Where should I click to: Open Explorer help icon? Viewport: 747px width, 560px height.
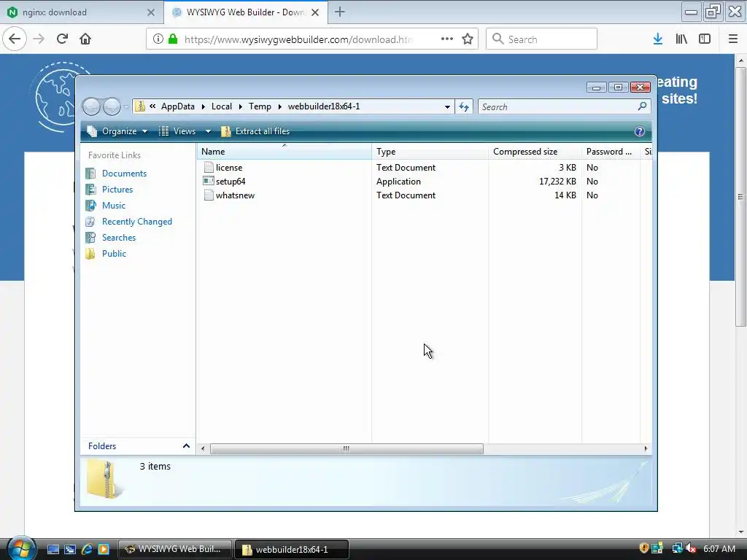click(639, 131)
